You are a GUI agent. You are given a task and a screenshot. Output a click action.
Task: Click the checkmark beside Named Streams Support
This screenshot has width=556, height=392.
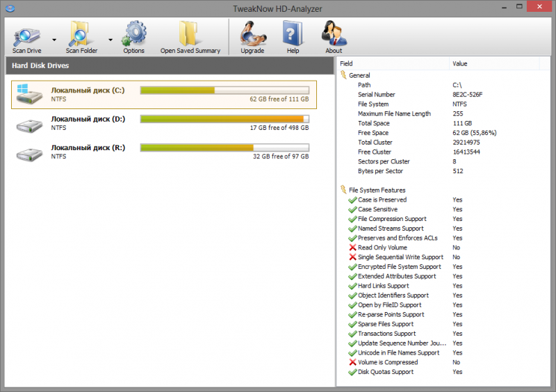pos(352,229)
